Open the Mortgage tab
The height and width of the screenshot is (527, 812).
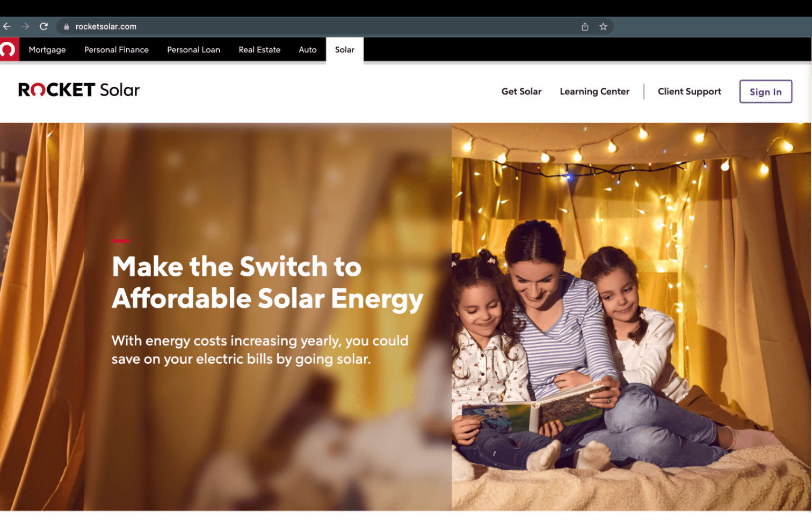click(47, 49)
